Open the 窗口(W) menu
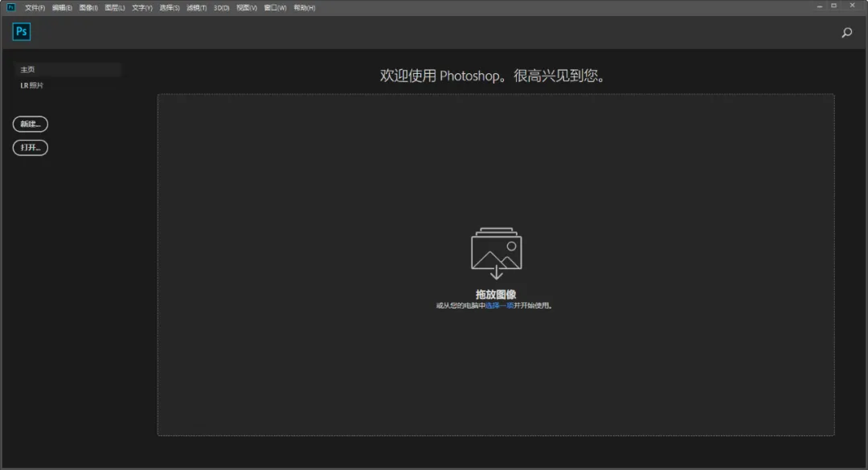 [x=275, y=8]
